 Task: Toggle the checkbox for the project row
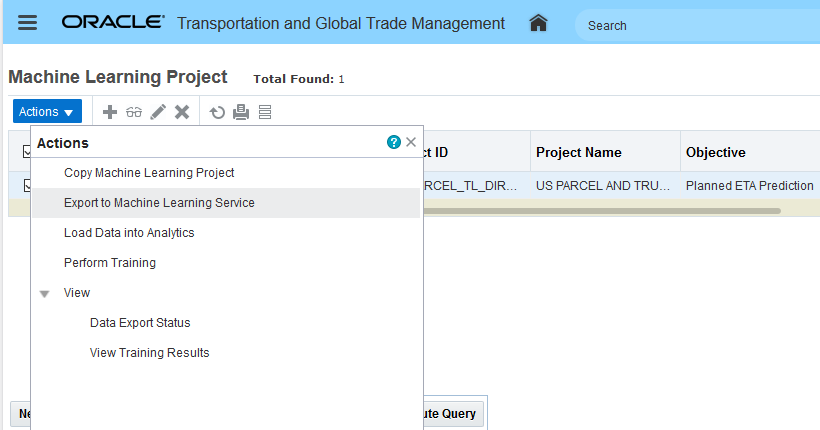point(27,185)
